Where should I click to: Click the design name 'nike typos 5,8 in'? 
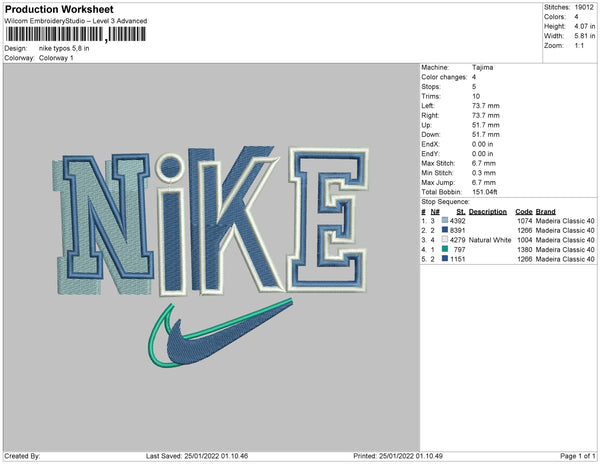(64, 48)
